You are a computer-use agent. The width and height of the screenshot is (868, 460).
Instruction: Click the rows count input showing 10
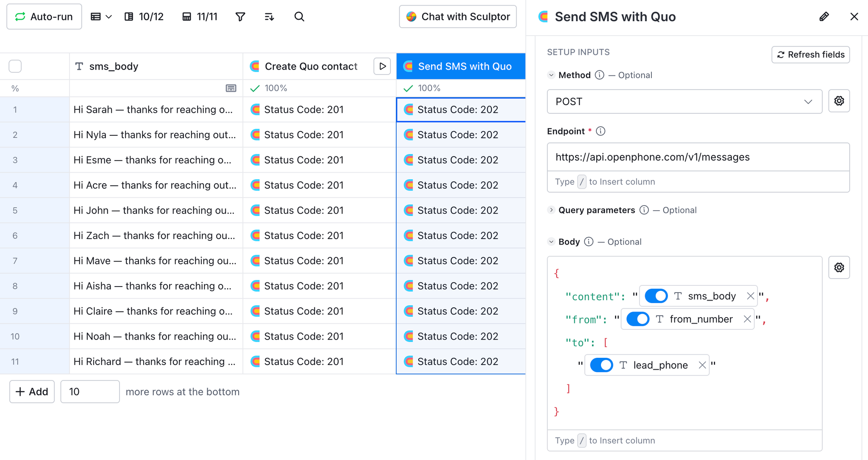(x=90, y=391)
